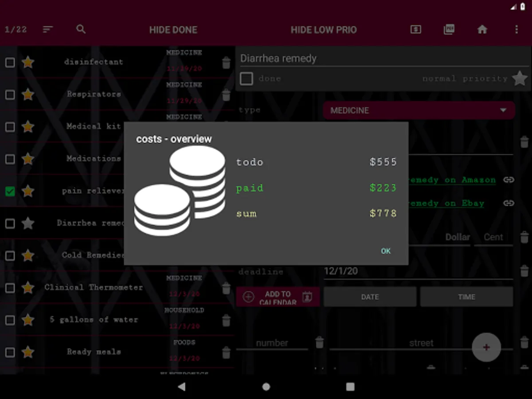The image size is (532, 399).
Task: Toggle the Cold Remedies priority star
Action: coord(28,255)
